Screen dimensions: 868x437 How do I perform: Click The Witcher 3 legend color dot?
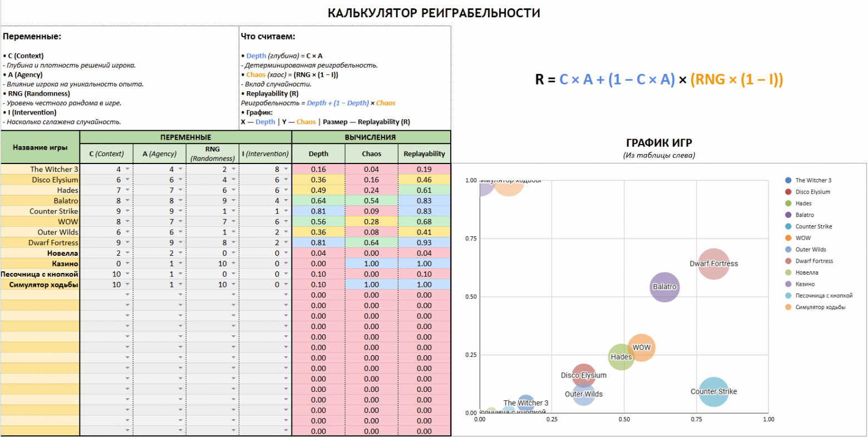click(788, 180)
